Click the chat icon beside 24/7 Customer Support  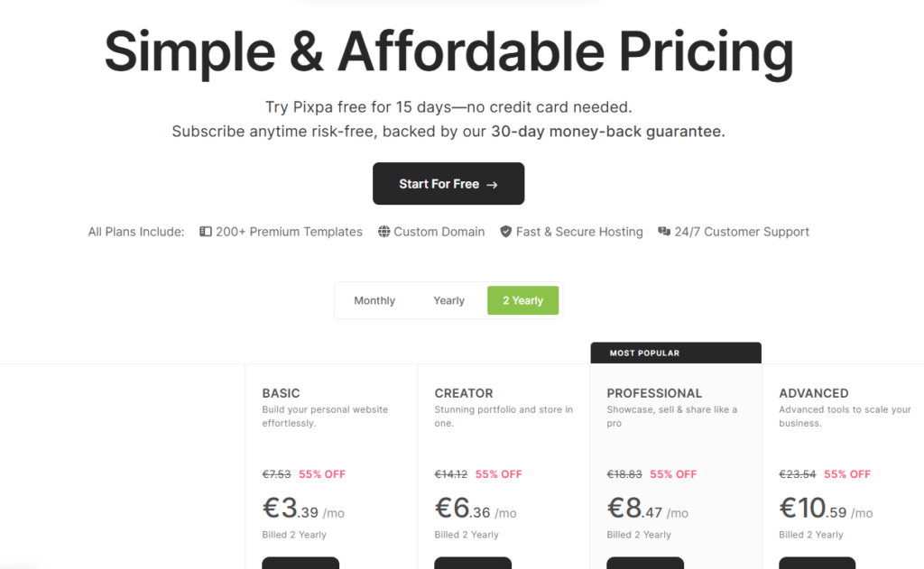664,232
